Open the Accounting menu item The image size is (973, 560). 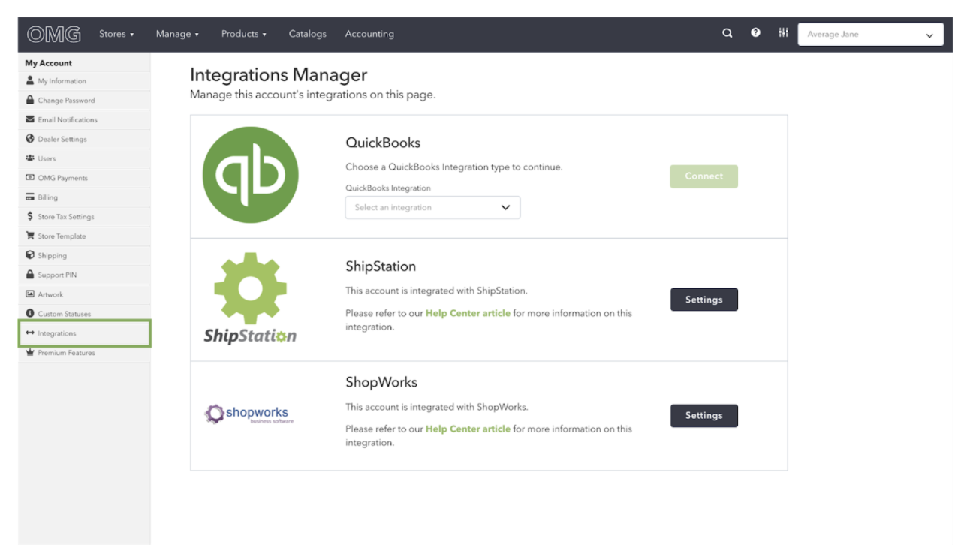click(369, 34)
